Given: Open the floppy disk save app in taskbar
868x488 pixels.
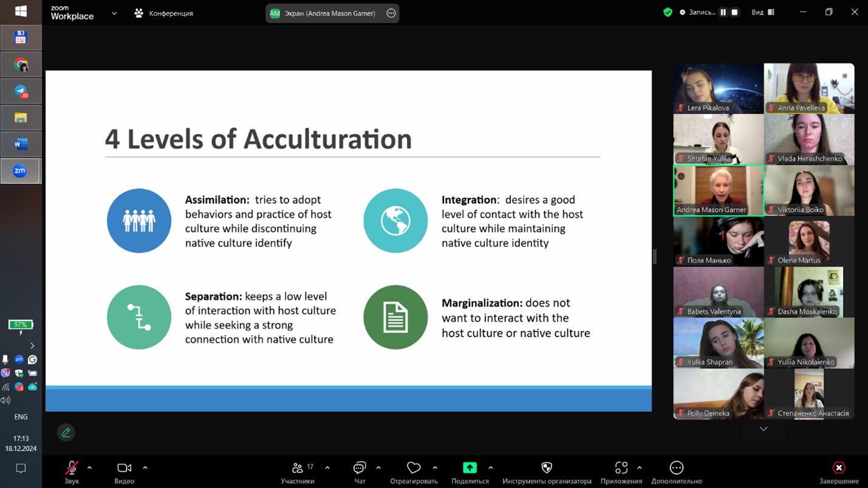Looking at the screenshot, I should coord(21,38).
